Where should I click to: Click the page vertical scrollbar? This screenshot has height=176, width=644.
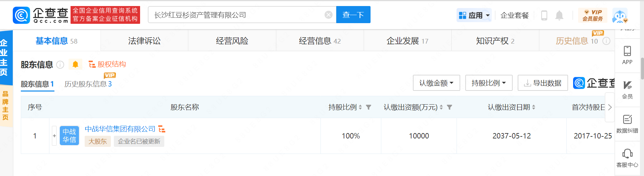[x=642, y=68]
